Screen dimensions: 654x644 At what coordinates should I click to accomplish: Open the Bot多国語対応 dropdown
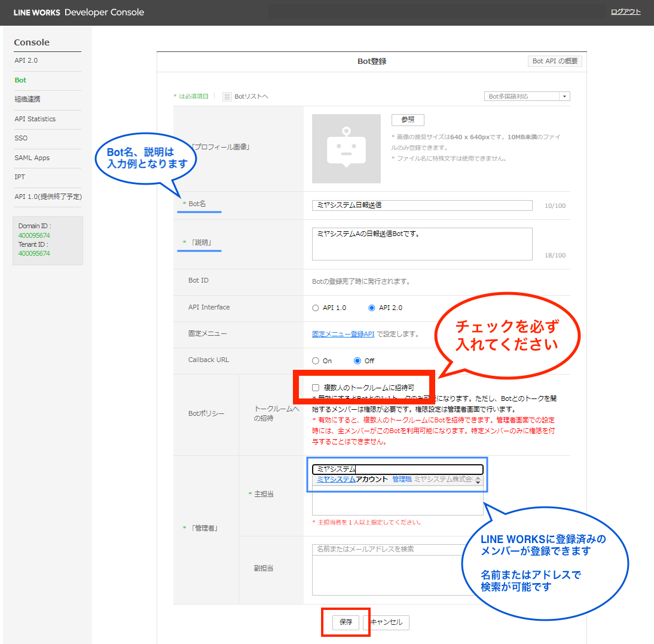pyautogui.click(x=527, y=96)
